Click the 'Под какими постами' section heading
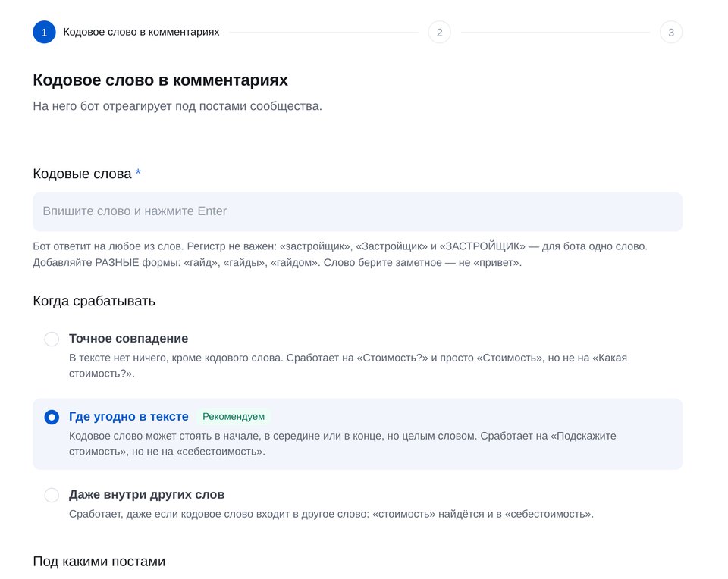This screenshot has height=579, width=728. [x=99, y=562]
